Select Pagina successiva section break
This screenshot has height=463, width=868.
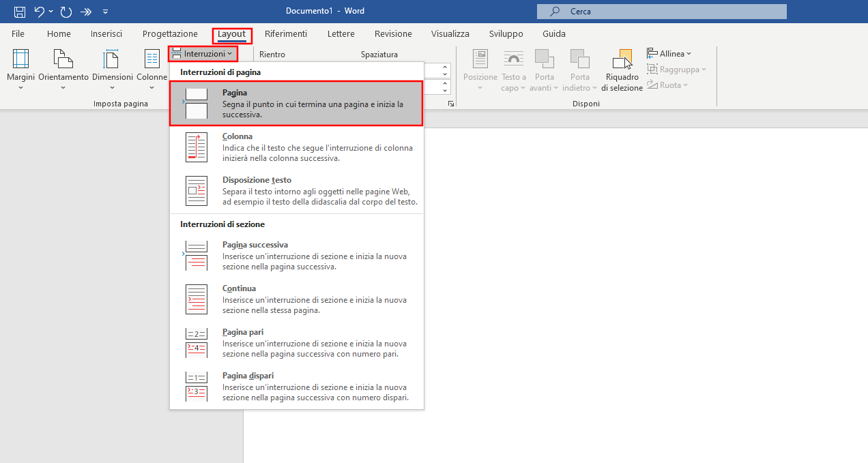[296, 255]
